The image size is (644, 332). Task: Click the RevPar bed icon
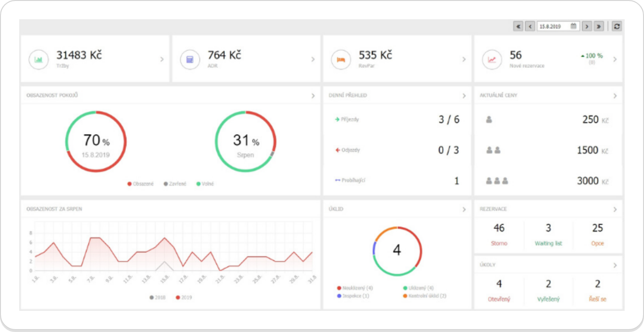pos(341,60)
